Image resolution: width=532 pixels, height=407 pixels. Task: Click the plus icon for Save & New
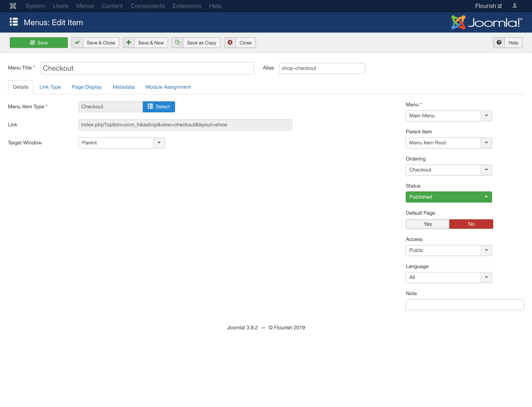(x=128, y=43)
